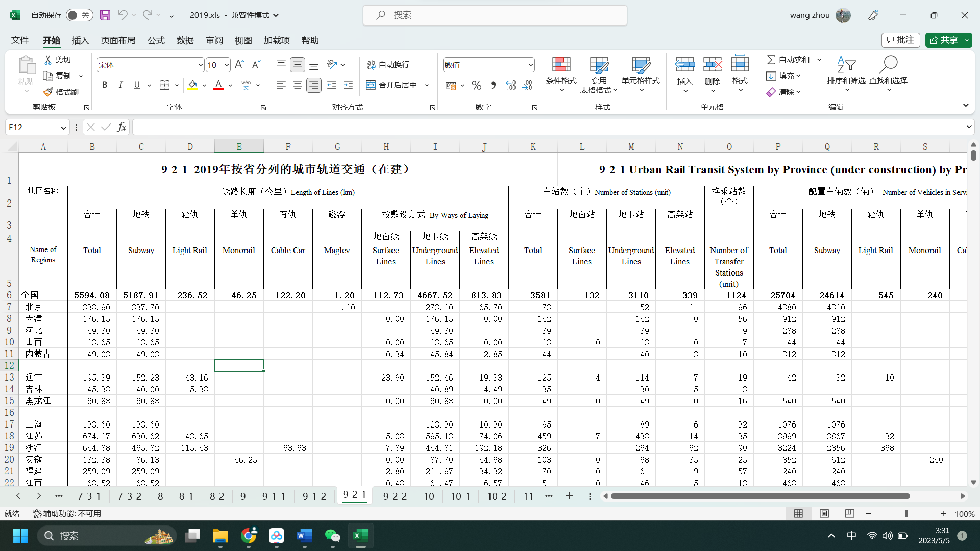980x551 pixels.
Task: Open the Insert ribbon tab
Action: tap(80, 40)
